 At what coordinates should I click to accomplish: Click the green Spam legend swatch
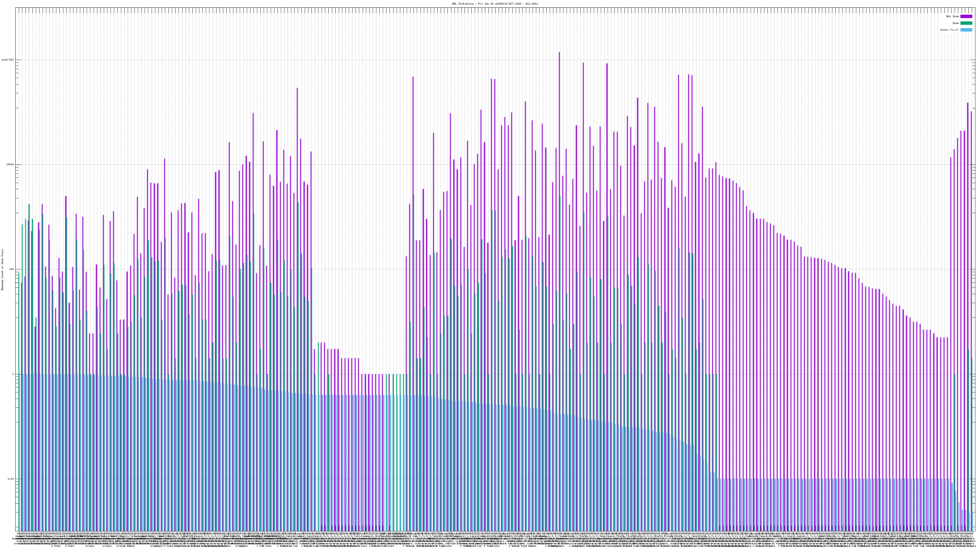966,23
